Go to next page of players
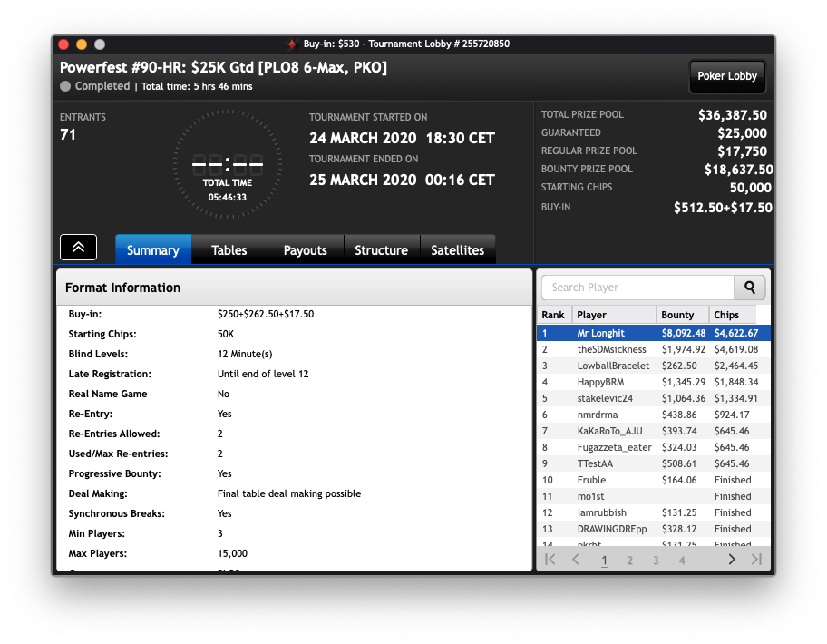 pyautogui.click(x=732, y=560)
